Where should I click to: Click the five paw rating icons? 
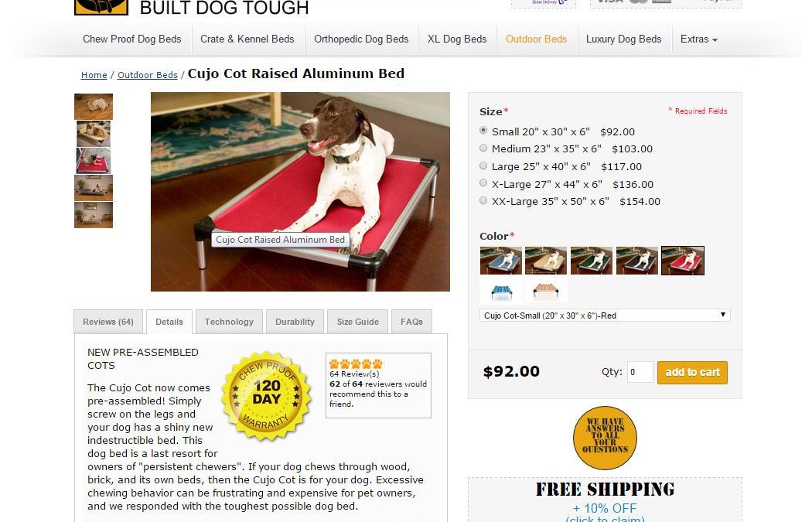click(356, 363)
